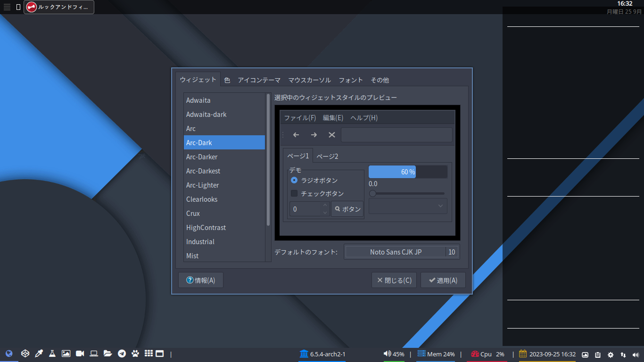Click the speaker icon in bottom-right corner
Viewport: 644px width, 362px height.
click(636, 354)
